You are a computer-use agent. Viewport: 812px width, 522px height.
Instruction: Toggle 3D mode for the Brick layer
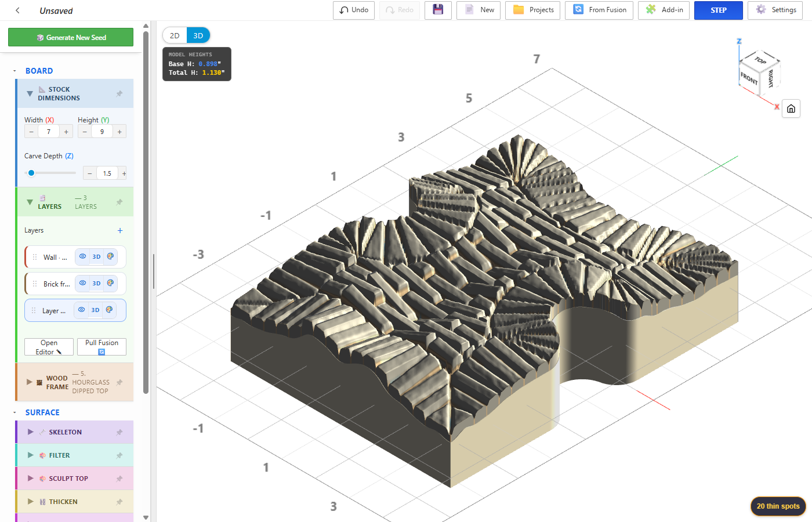96,283
